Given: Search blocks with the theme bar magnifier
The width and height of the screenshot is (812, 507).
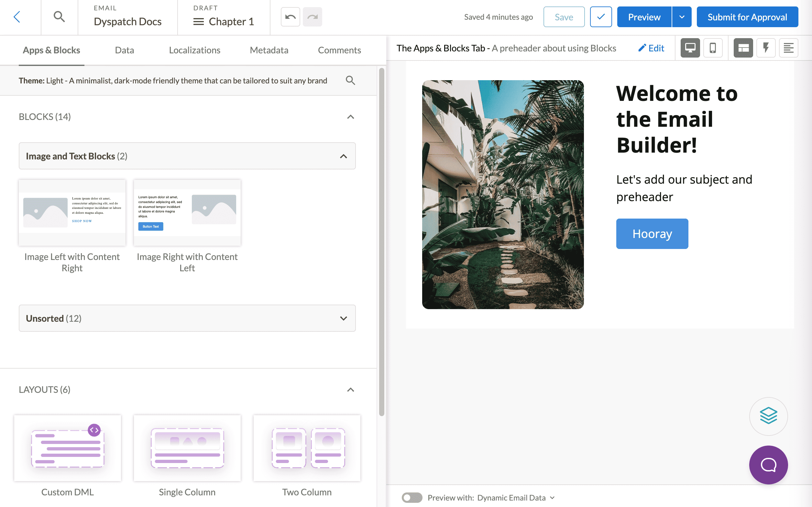Looking at the screenshot, I should (350, 81).
